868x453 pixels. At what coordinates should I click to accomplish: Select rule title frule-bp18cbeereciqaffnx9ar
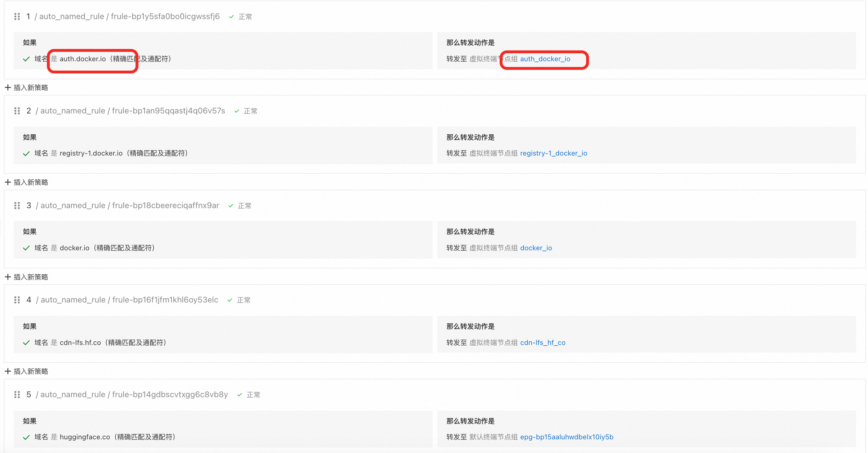pyautogui.click(x=165, y=206)
